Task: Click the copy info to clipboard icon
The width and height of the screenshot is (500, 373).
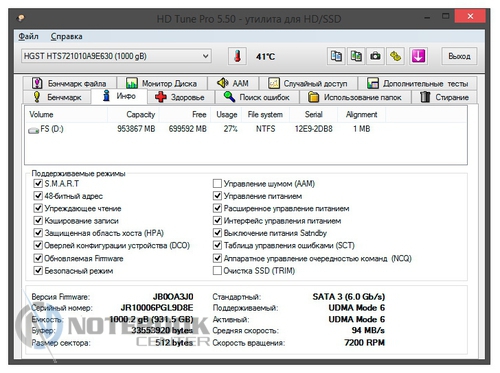Action: pos(336,56)
